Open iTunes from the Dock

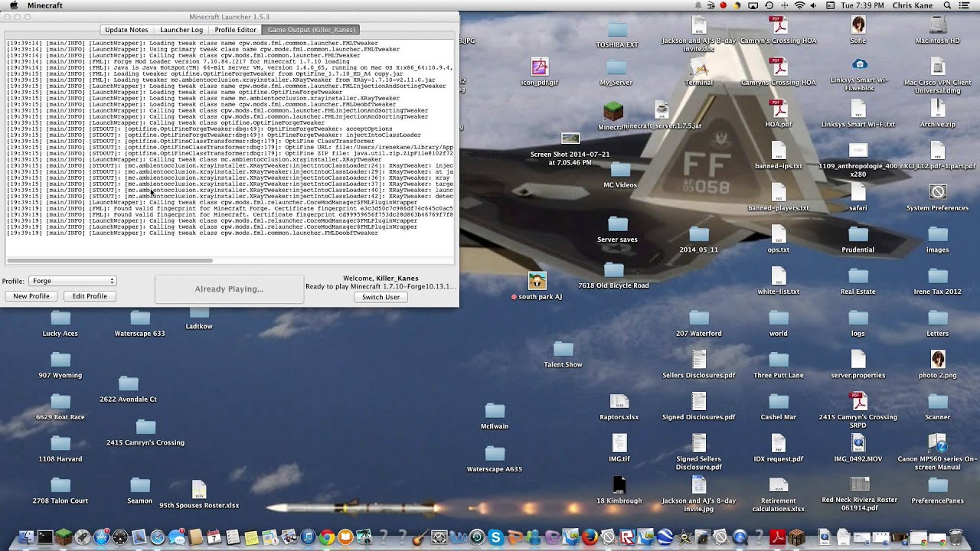tap(308, 537)
